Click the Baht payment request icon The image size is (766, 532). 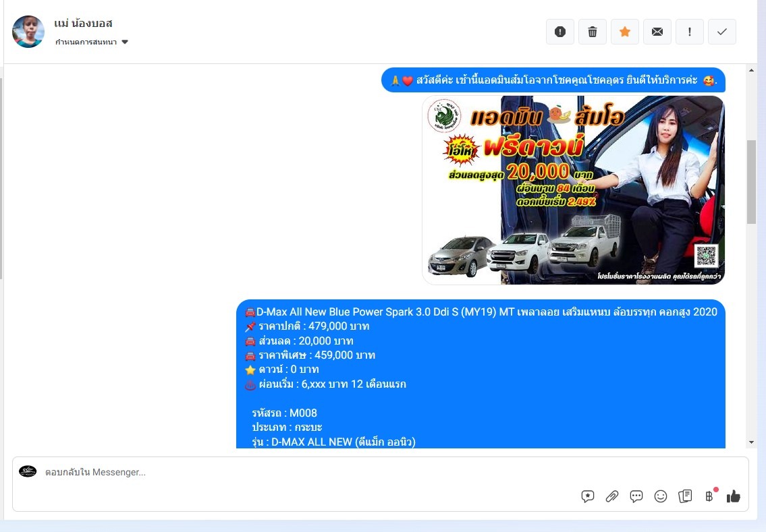(x=709, y=496)
